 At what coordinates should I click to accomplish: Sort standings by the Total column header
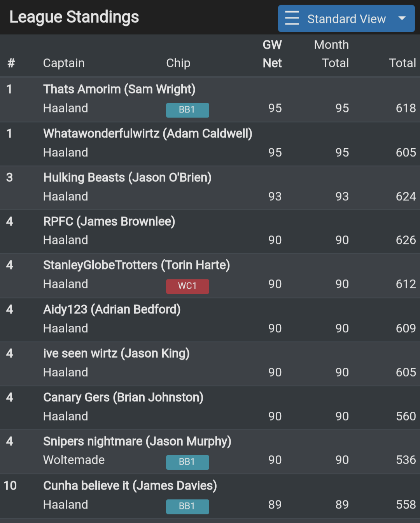402,63
